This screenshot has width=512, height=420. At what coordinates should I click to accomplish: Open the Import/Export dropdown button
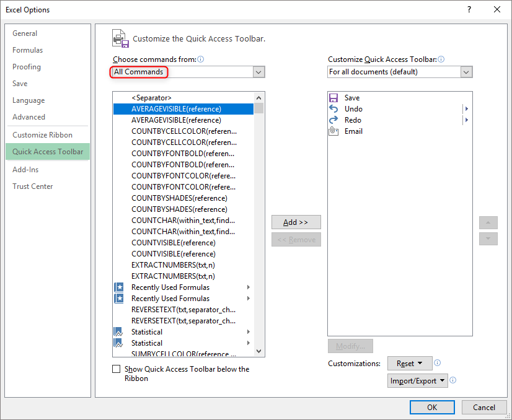click(x=417, y=381)
